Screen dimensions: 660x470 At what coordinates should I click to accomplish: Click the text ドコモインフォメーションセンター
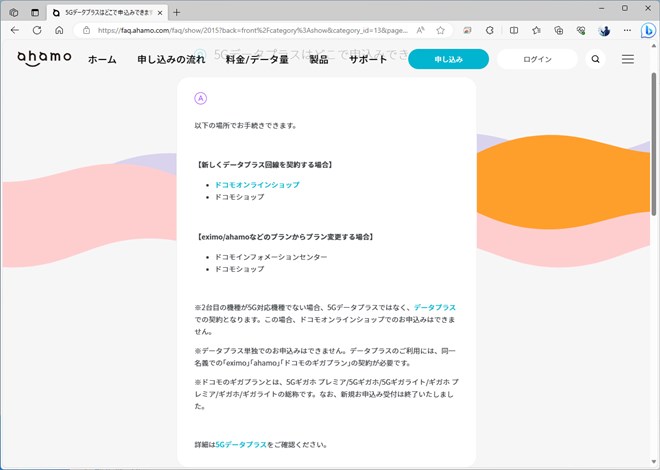[x=271, y=257]
